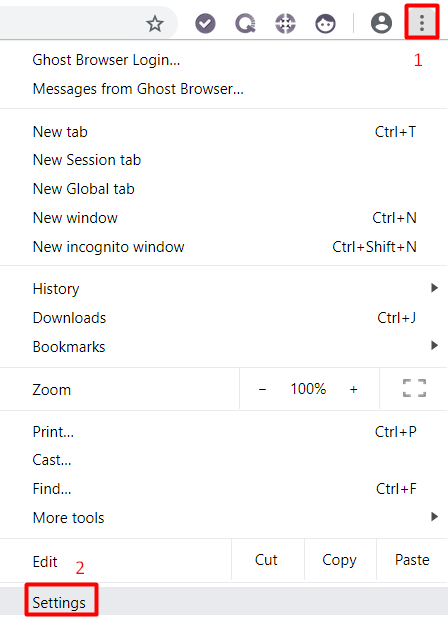The height and width of the screenshot is (620, 448).
Task: Open the user profile account icon
Action: point(381,23)
